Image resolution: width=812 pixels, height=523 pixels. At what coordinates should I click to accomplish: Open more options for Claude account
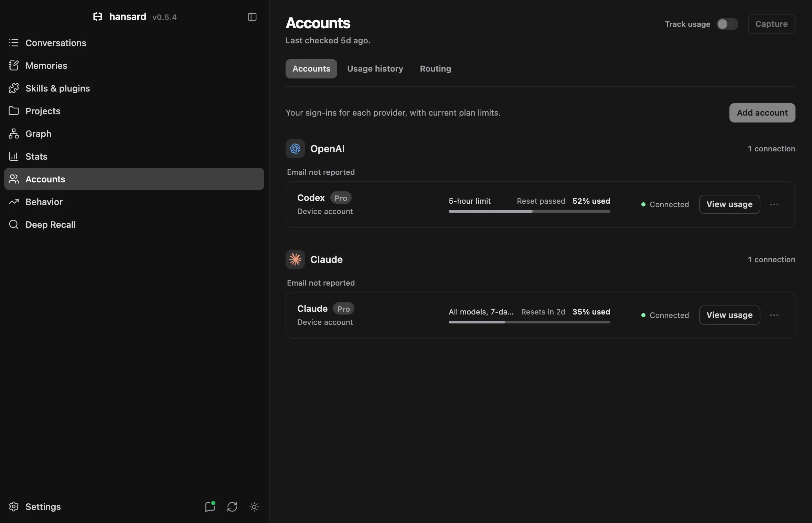[774, 315]
